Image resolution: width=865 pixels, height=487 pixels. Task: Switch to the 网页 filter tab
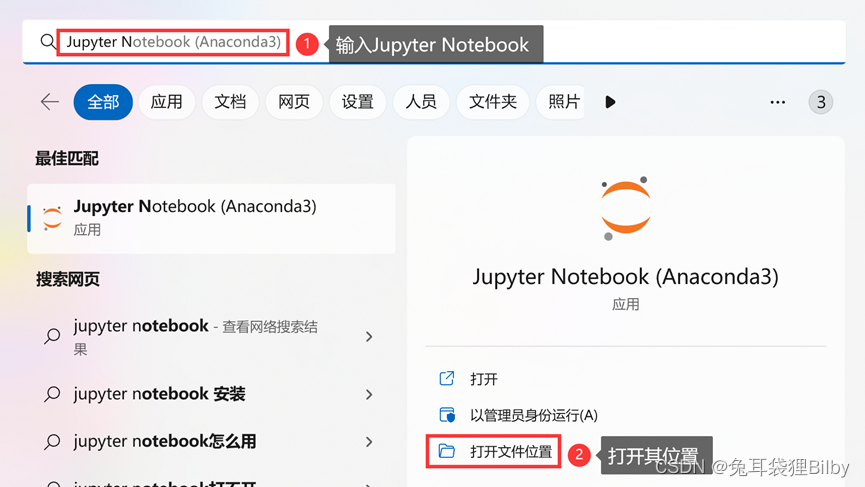[293, 102]
